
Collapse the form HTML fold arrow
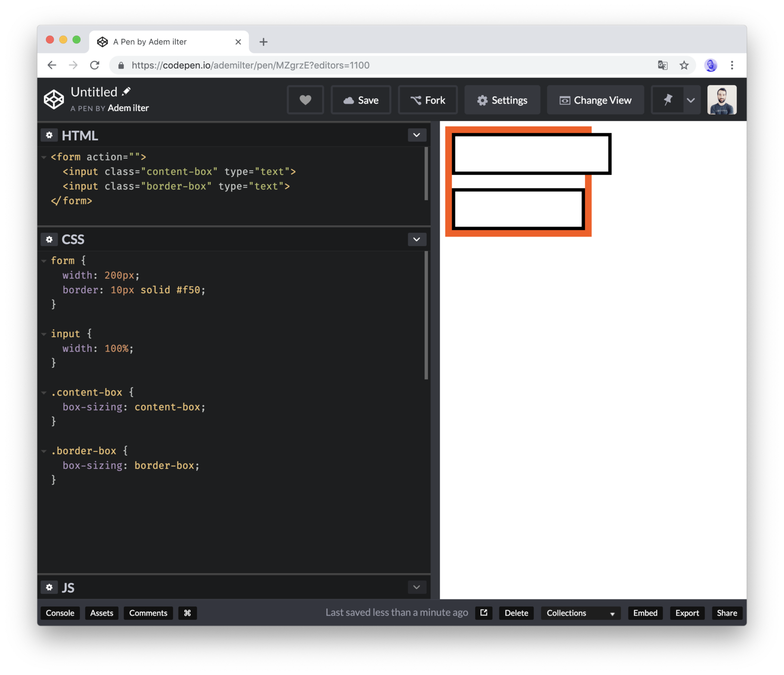click(x=44, y=157)
